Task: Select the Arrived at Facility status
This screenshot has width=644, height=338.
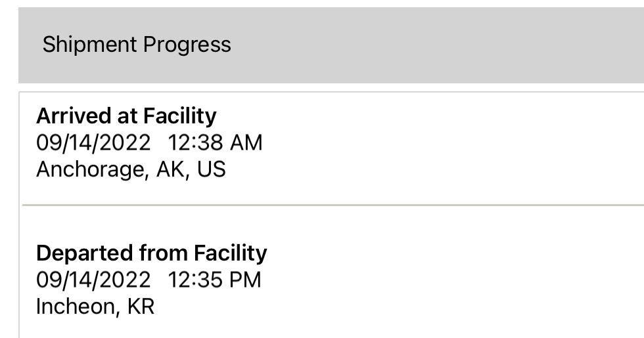Action: tap(126, 116)
